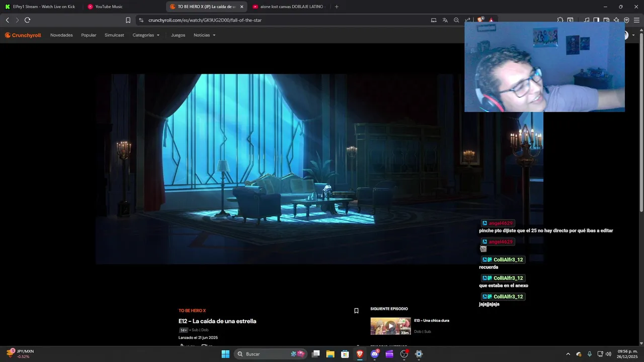Open Brave Rewards triangle icon
The height and width of the screenshot is (362, 644).
[x=491, y=20]
